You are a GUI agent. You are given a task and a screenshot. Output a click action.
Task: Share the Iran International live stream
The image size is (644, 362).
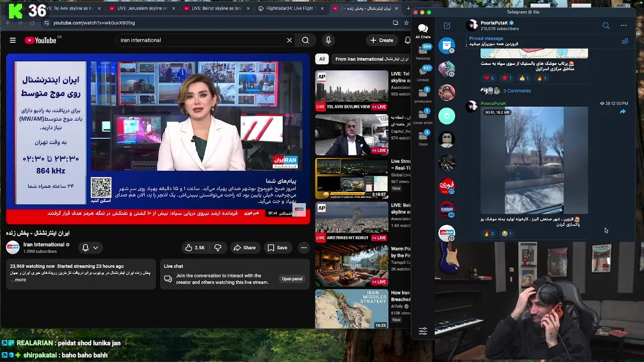pos(245,248)
